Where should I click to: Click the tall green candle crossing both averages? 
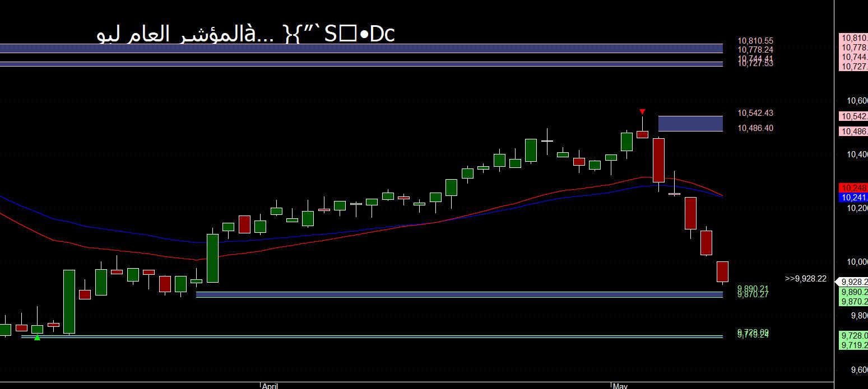[212, 258]
